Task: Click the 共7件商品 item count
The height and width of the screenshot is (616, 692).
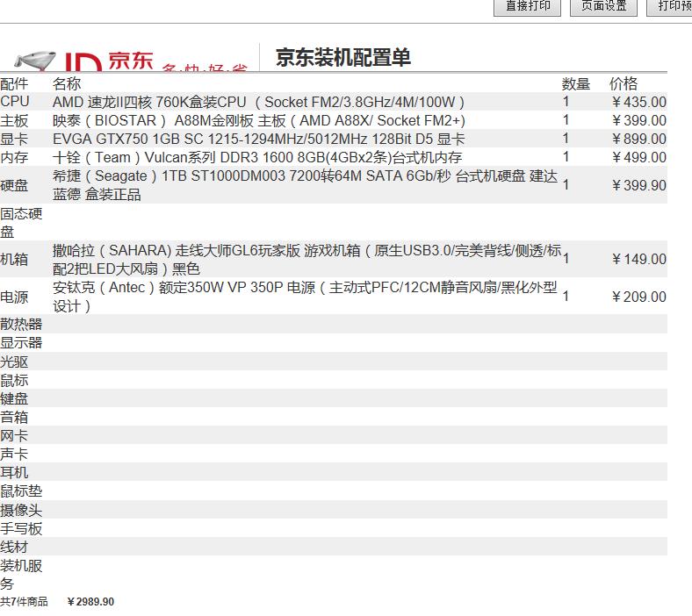Action: [x=24, y=601]
